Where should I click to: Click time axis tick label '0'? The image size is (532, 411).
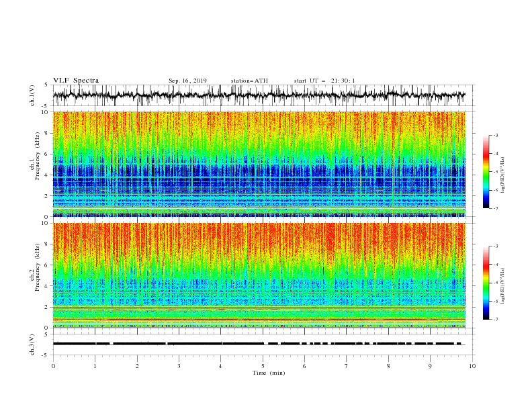(x=53, y=366)
